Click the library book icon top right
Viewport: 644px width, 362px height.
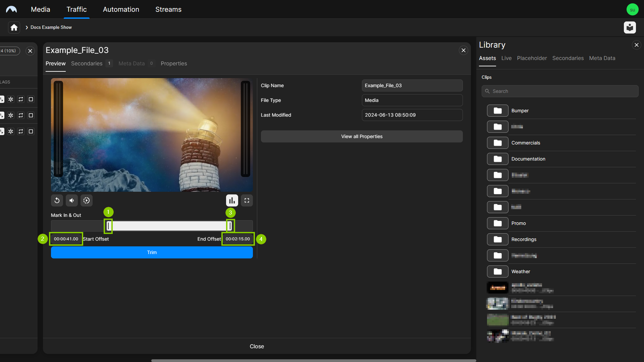click(x=630, y=27)
